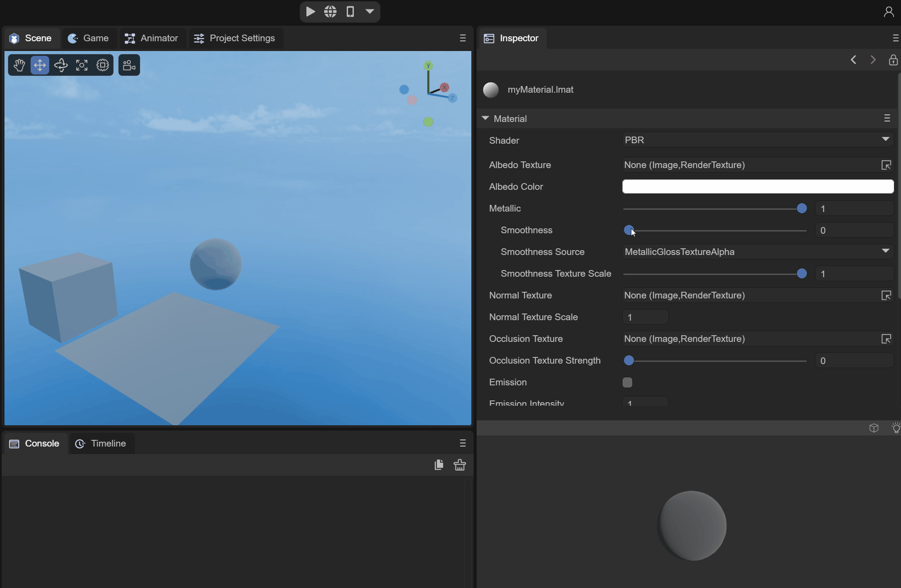Select the scale tool in scene toolbar
Screen dimensions: 901x588
(82, 65)
